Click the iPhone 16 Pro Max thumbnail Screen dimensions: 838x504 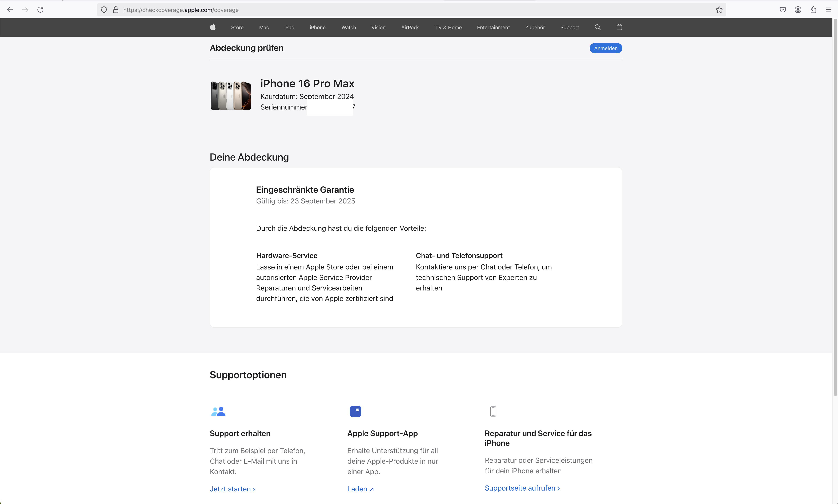[x=231, y=95]
